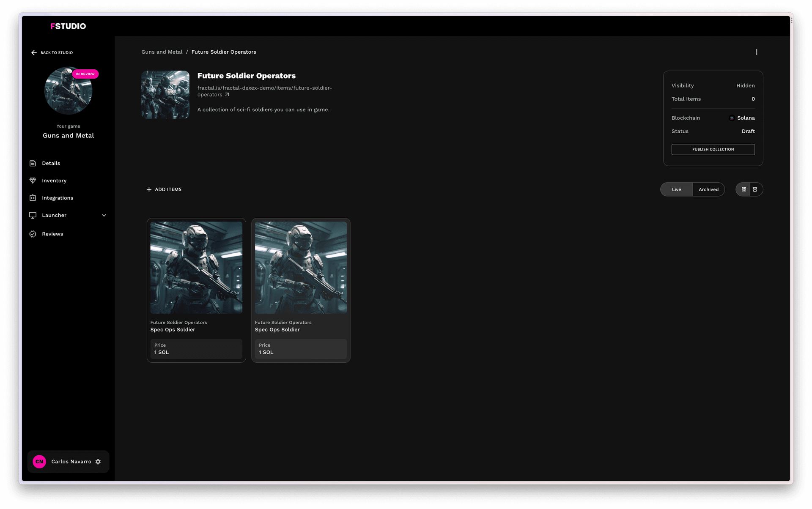Click the Launcher monitor icon
The height and width of the screenshot is (509, 812).
pos(33,215)
